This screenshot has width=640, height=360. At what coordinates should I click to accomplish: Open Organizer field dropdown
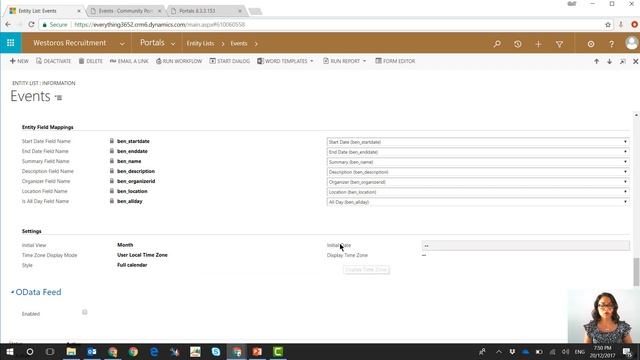[478, 182]
